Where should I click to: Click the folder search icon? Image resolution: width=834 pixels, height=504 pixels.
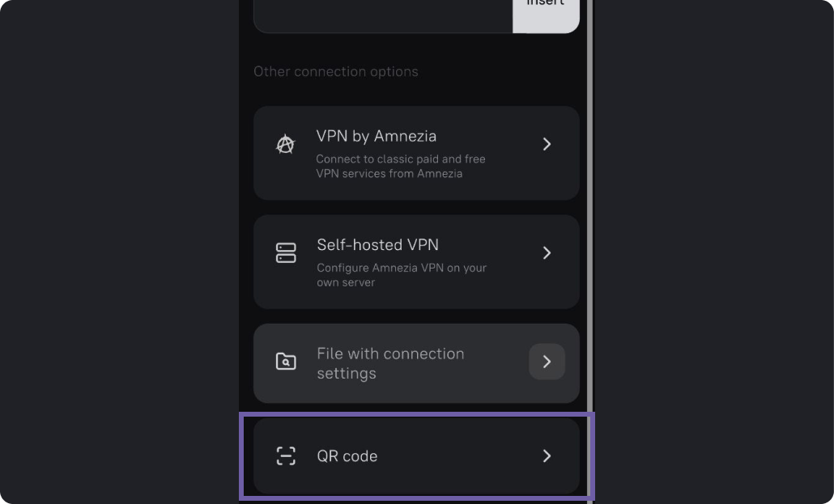286,362
